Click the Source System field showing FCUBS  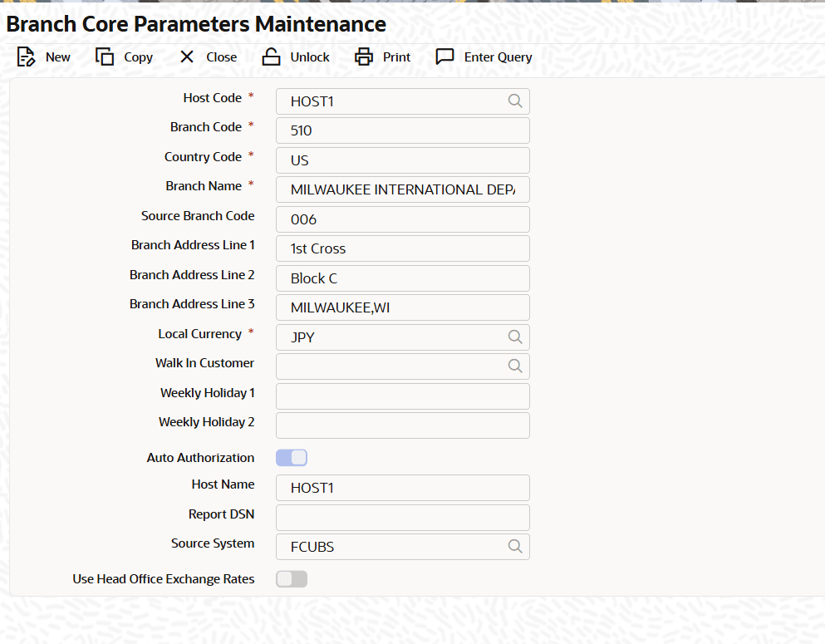402,547
